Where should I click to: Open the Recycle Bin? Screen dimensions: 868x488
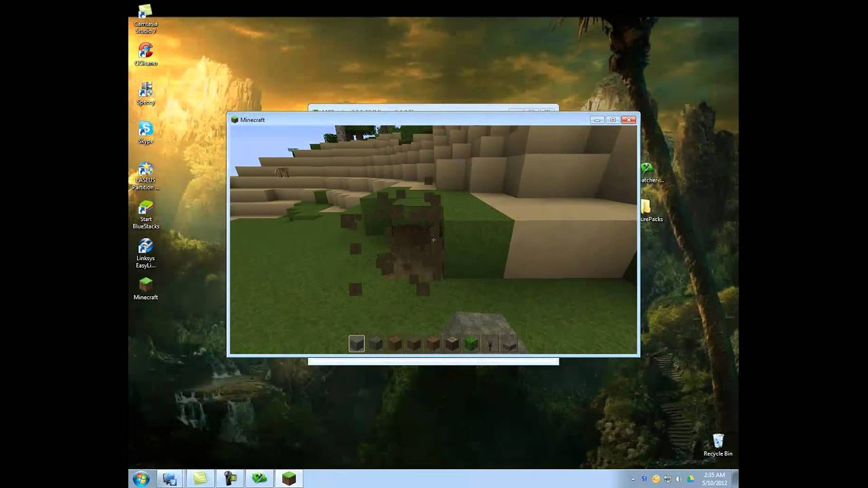coord(717,445)
